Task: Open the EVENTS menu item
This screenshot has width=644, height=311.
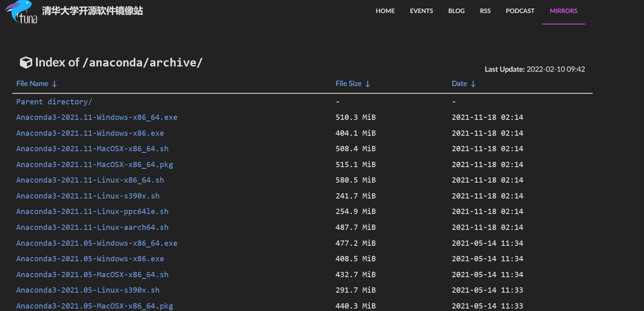Action: tap(421, 11)
